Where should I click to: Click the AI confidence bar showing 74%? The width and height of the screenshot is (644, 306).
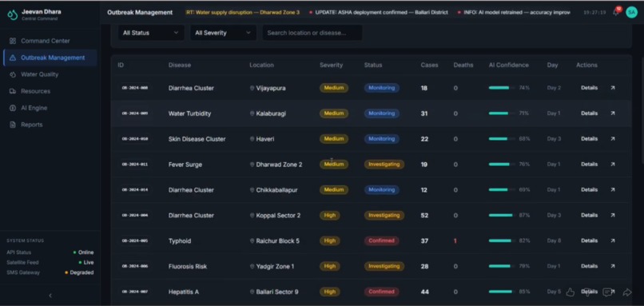tap(502, 88)
